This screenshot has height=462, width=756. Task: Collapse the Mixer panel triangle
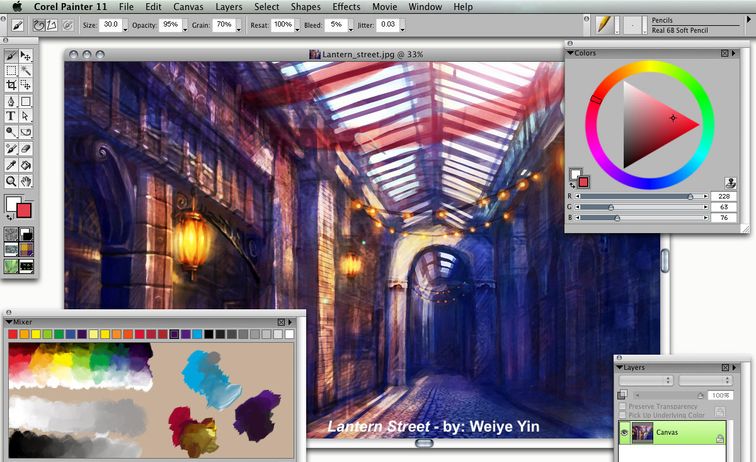(x=9, y=322)
